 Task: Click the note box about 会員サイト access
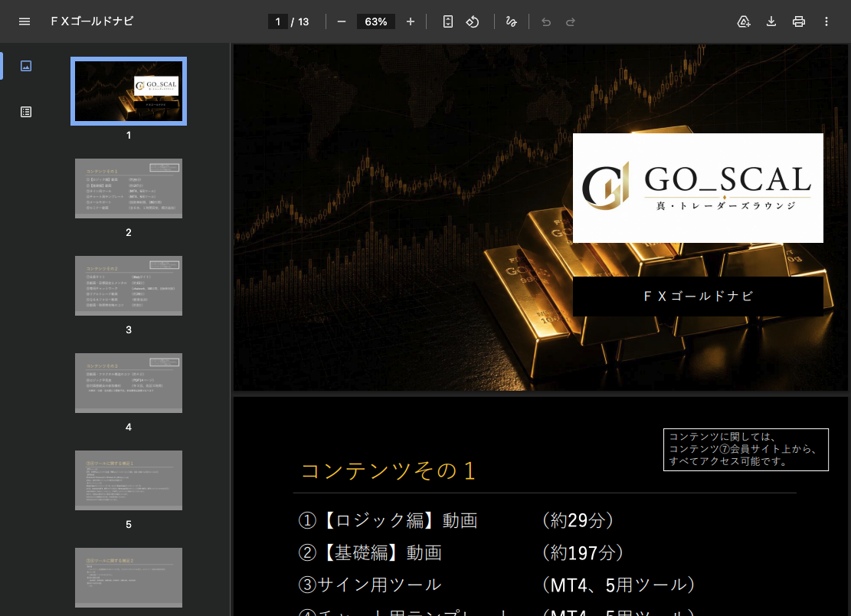coord(746,450)
